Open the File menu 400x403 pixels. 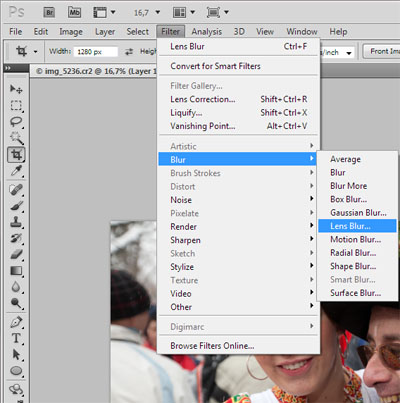(x=16, y=32)
